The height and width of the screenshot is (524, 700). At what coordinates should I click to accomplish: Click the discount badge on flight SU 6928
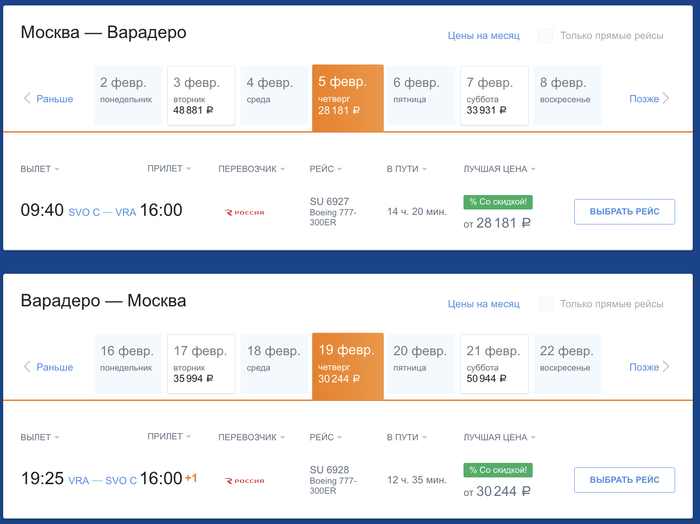tap(498, 470)
